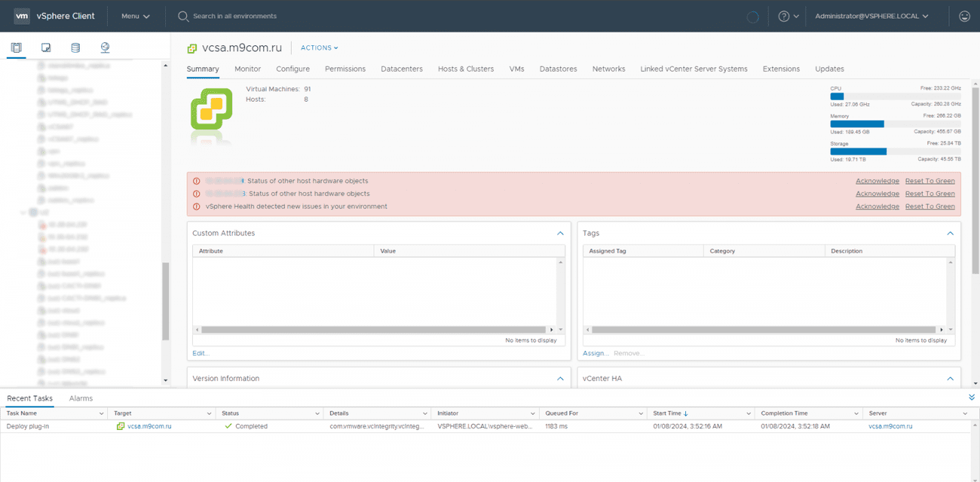Open the ACTIONS dropdown for vcsa.m9com.ru
This screenshot has height=482, width=980.
[319, 47]
